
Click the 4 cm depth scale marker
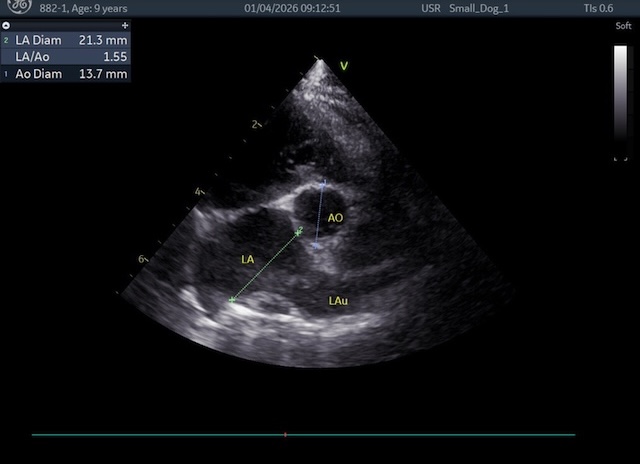coord(198,190)
